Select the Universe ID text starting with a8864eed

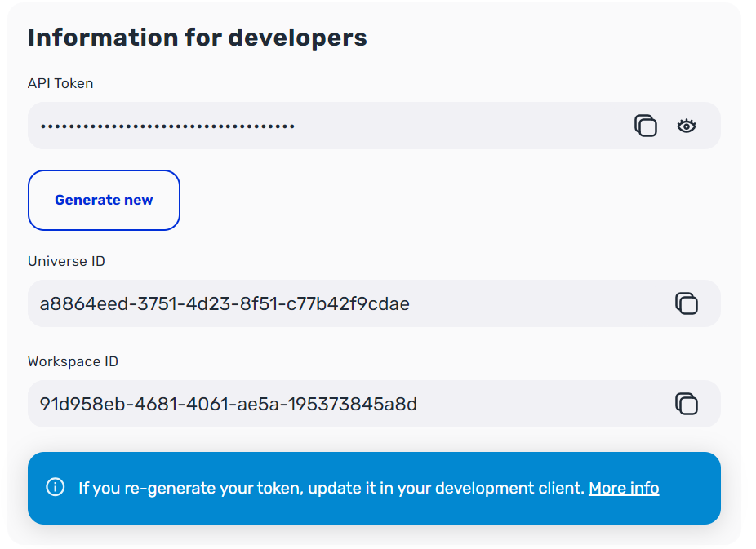click(225, 304)
